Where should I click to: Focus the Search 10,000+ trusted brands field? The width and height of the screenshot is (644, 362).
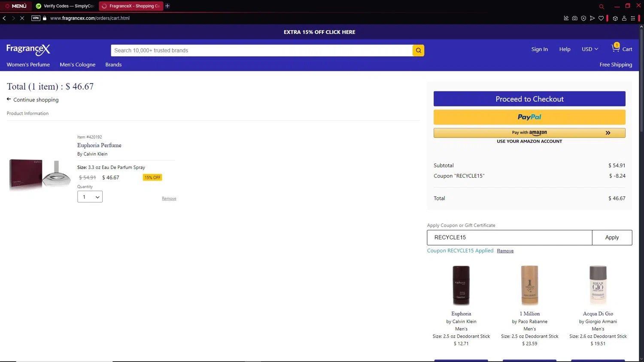(x=261, y=51)
